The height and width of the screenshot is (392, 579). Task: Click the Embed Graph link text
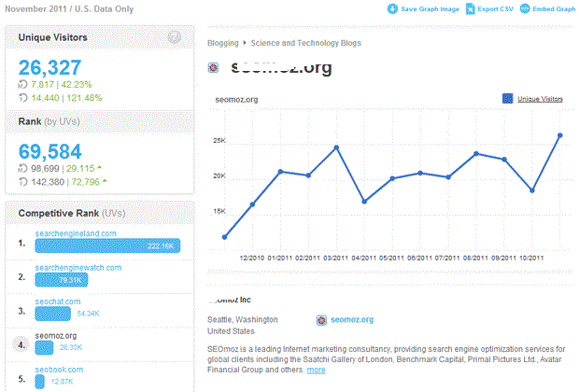(x=554, y=8)
